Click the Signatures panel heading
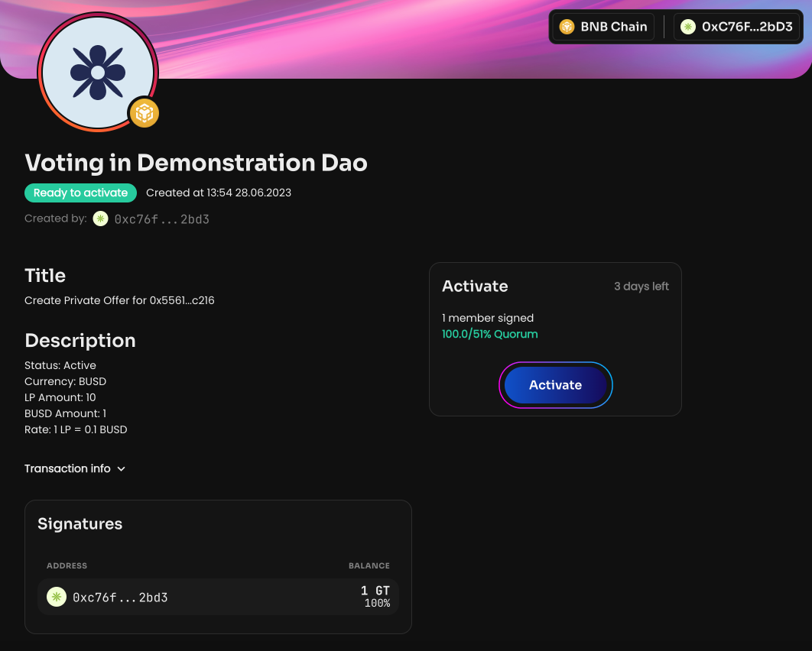Screen dimensions: 812x651 (80, 523)
